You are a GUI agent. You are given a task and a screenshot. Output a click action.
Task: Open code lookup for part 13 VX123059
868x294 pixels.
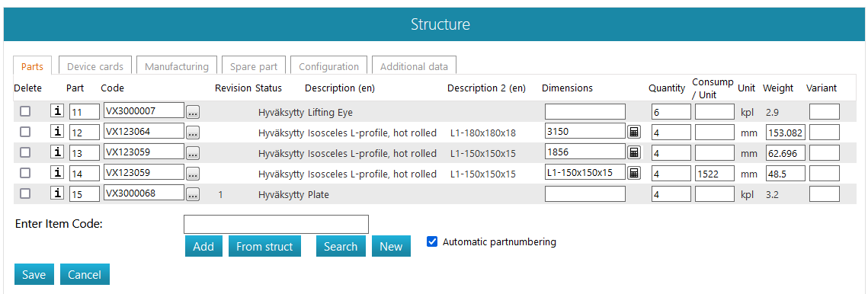tap(193, 153)
